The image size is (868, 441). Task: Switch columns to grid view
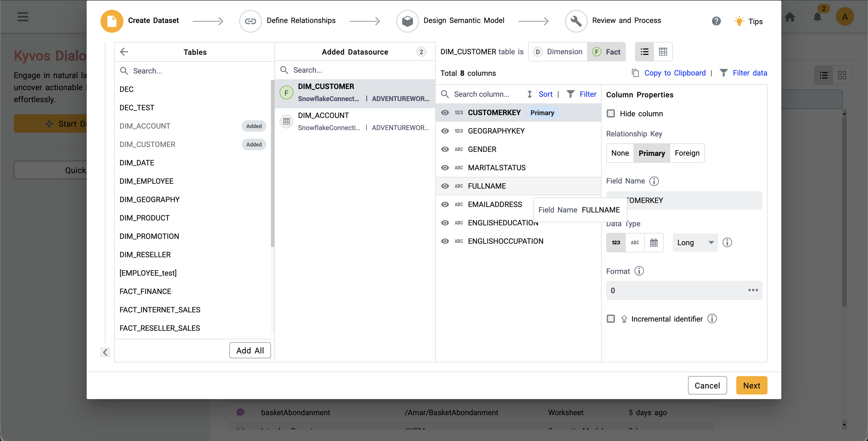pos(663,52)
